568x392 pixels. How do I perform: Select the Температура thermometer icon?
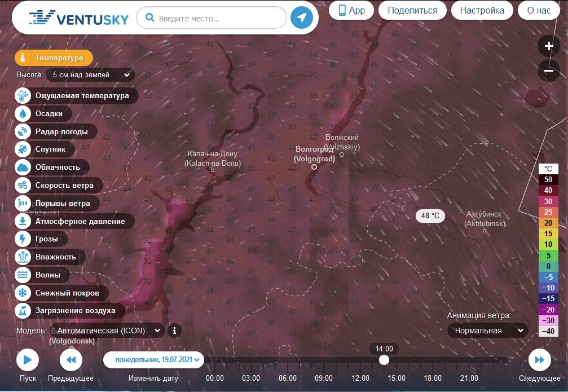click(23, 58)
